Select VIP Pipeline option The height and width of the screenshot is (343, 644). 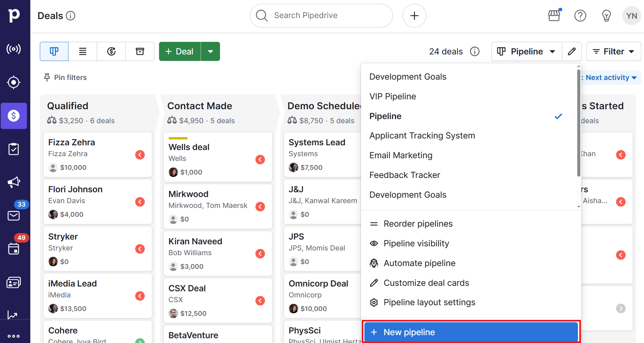click(468, 97)
